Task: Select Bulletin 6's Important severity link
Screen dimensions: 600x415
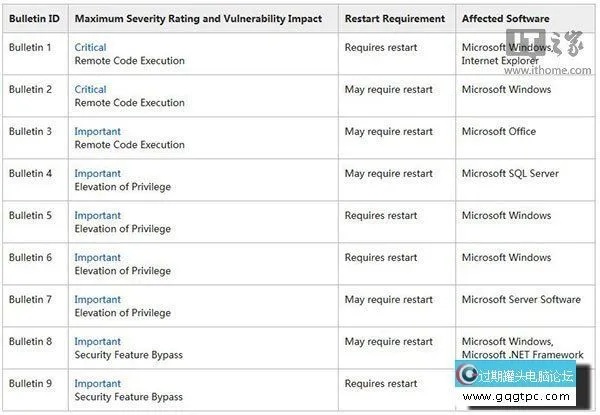Action: 97,257
